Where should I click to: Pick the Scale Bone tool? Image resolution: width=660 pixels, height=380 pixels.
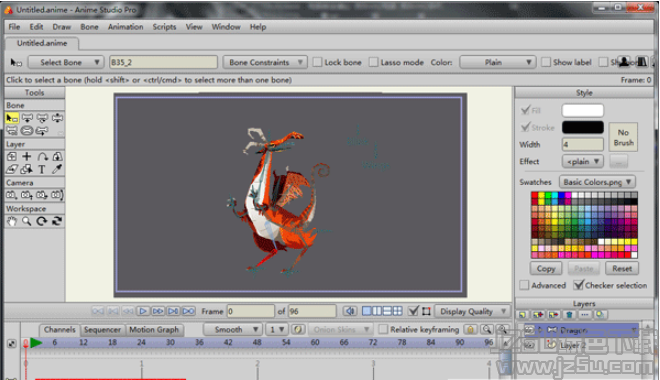[x=42, y=118]
